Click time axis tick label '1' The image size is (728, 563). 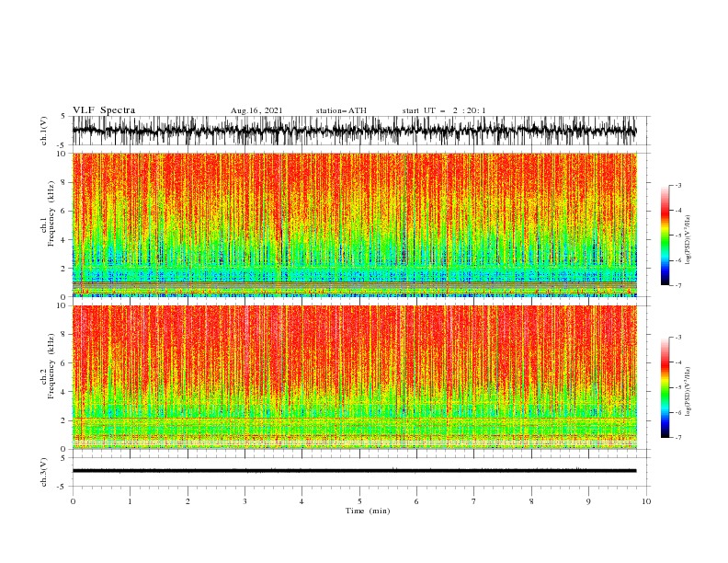pos(130,501)
